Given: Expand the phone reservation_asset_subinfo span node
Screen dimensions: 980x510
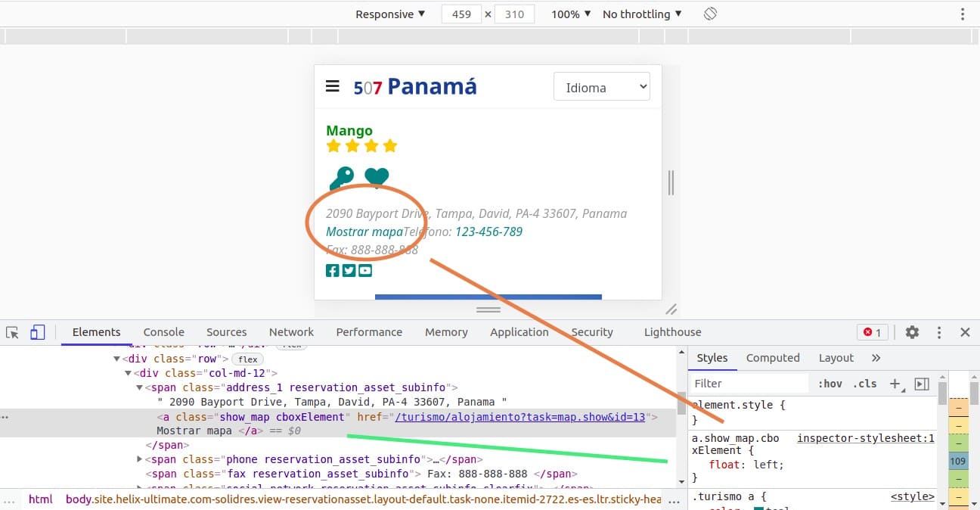Looking at the screenshot, I should click(x=139, y=459).
